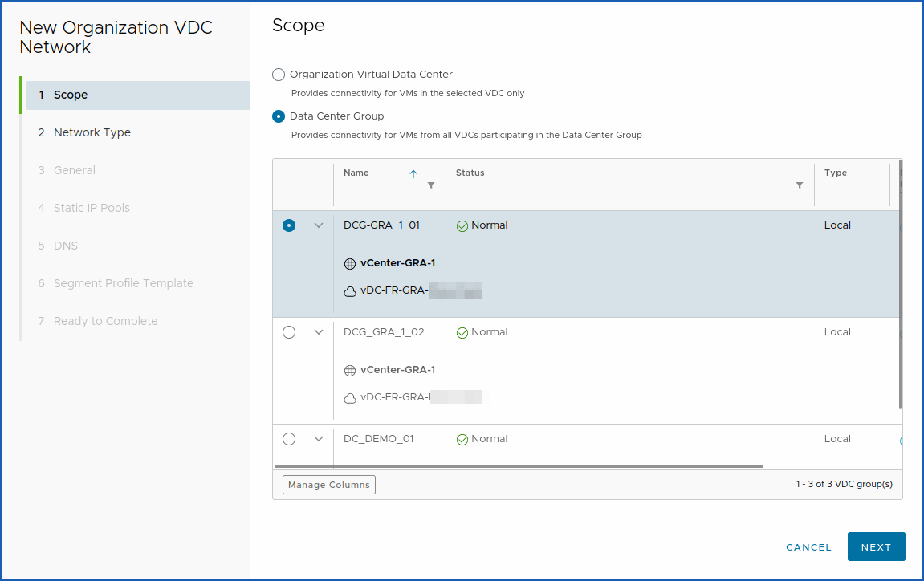Viewport: 924px width, 581px height.
Task: Click the Manage Columns button
Action: [328, 484]
